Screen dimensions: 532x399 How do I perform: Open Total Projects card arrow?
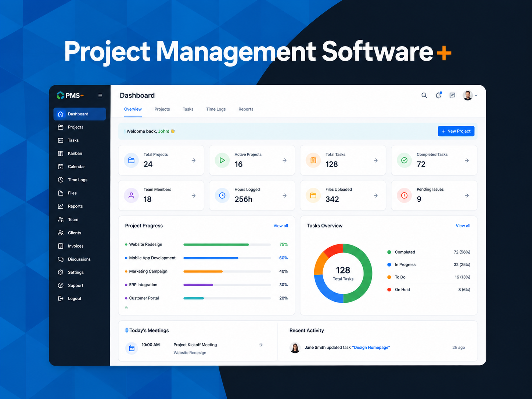coord(194,161)
